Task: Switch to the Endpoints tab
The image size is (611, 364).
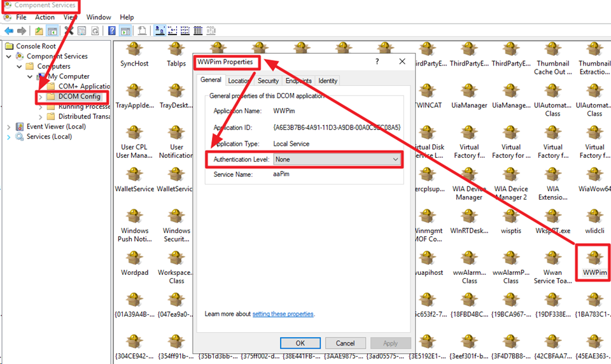Action: (x=298, y=81)
